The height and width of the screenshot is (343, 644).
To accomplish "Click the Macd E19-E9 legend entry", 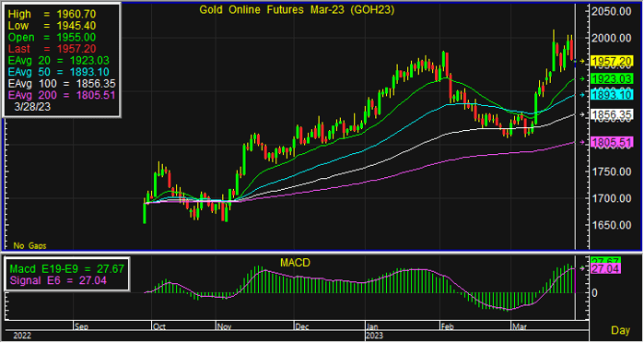I will click(x=67, y=269).
